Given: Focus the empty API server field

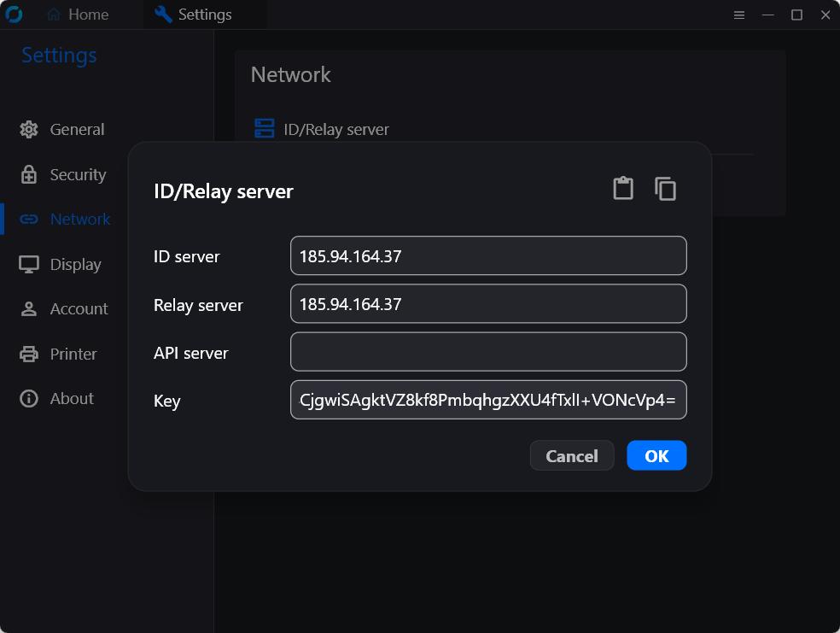Looking at the screenshot, I should (488, 352).
